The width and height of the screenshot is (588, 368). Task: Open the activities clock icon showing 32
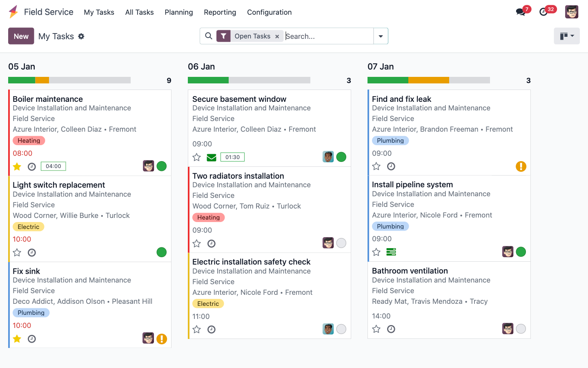click(x=543, y=12)
